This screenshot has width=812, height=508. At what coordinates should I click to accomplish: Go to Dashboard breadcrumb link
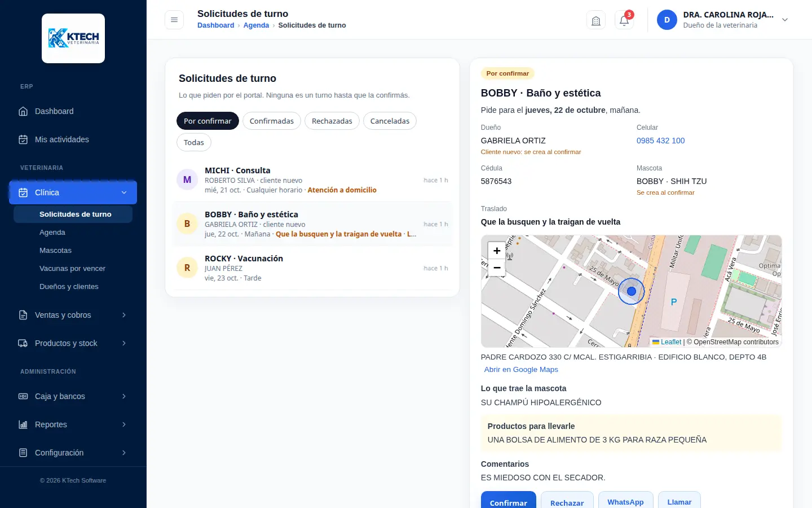tap(215, 25)
